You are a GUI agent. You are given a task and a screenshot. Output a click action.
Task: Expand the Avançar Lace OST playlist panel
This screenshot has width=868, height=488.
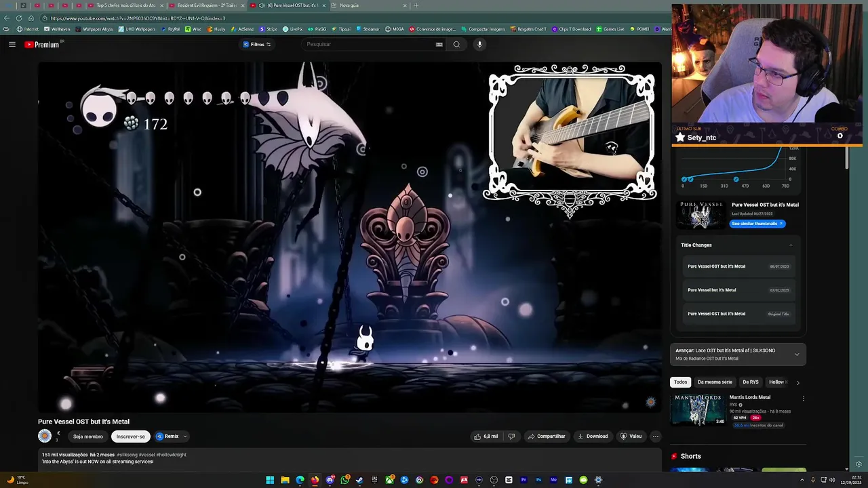click(797, 354)
